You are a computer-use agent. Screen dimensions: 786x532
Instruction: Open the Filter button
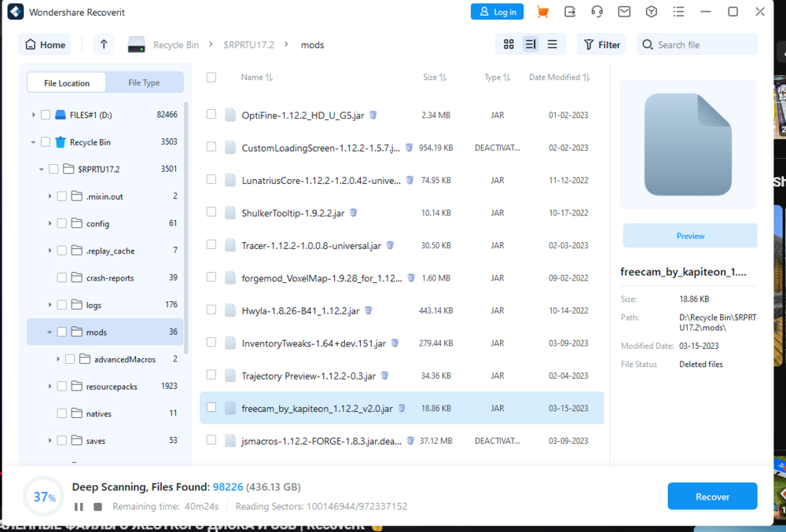601,45
